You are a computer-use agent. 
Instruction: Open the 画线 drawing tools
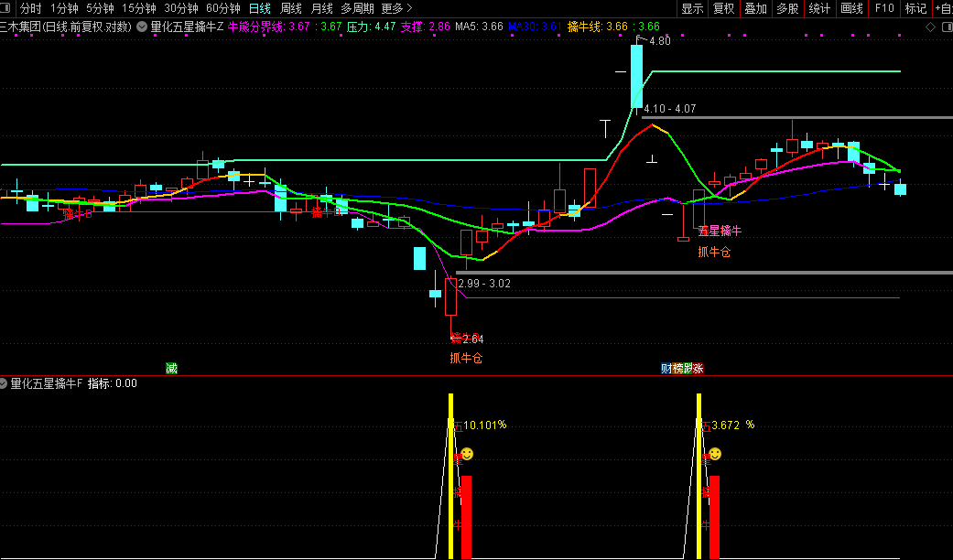tap(851, 8)
